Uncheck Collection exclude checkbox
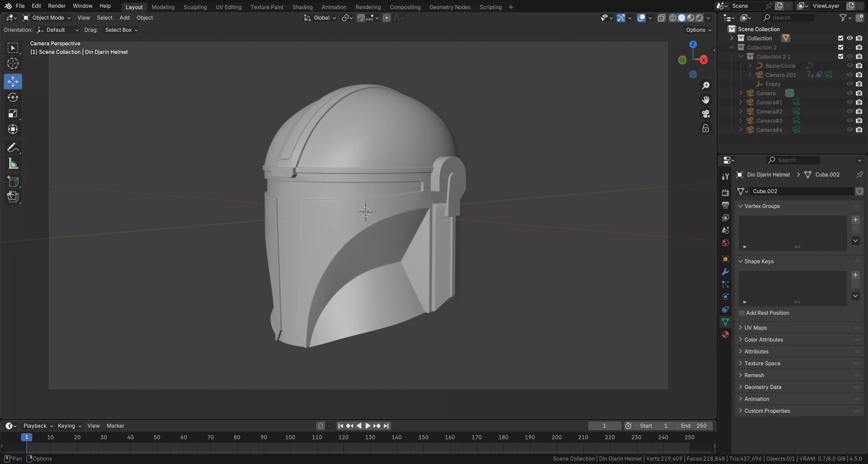Image resolution: width=868 pixels, height=464 pixels. click(841, 38)
